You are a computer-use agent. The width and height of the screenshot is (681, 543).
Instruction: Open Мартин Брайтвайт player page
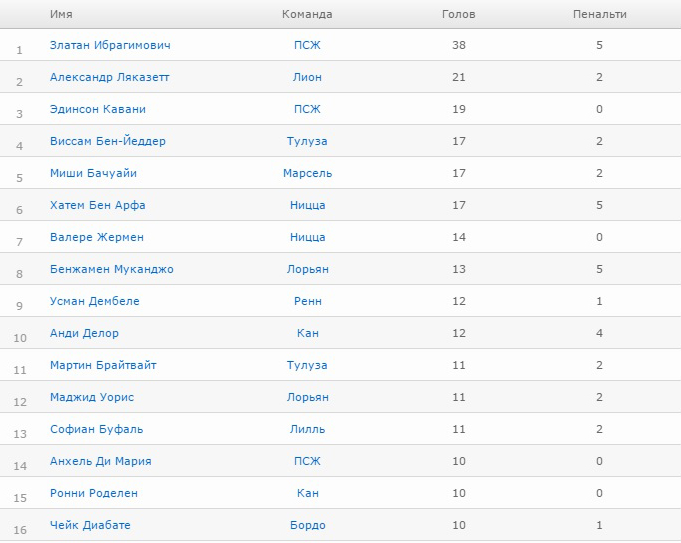point(103,365)
